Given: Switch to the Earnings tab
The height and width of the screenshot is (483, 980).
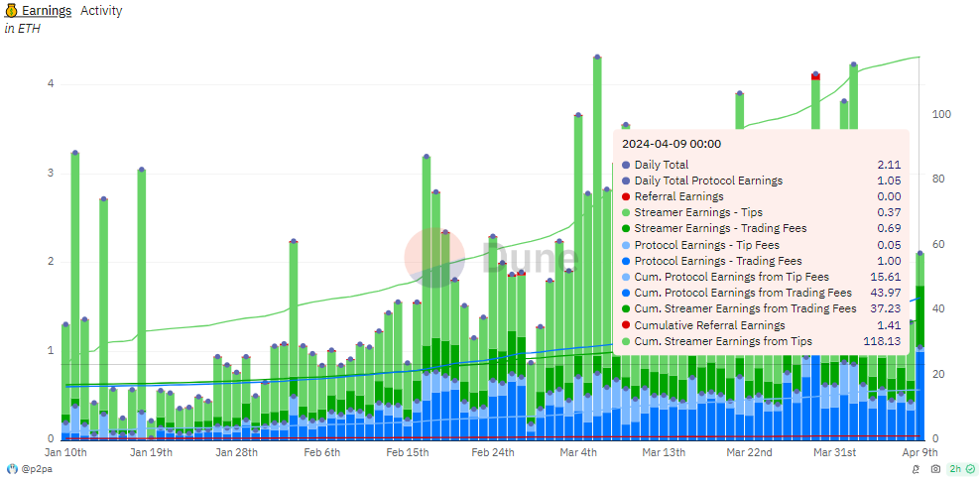Looking at the screenshot, I should [x=38, y=11].
